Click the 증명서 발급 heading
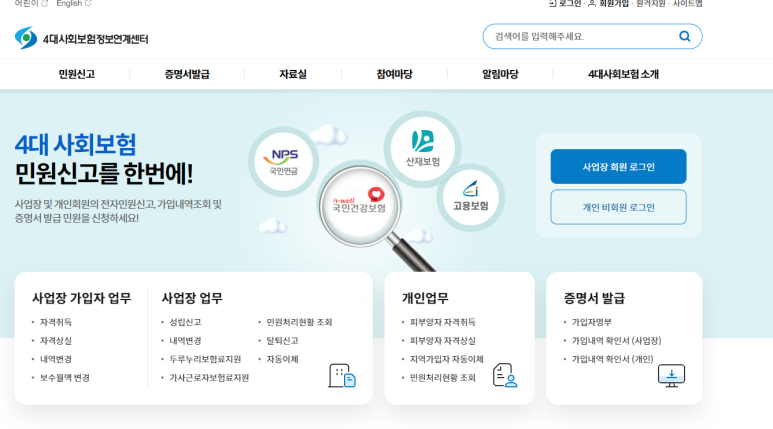This screenshot has width=773, height=429. [x=594, y=298]
